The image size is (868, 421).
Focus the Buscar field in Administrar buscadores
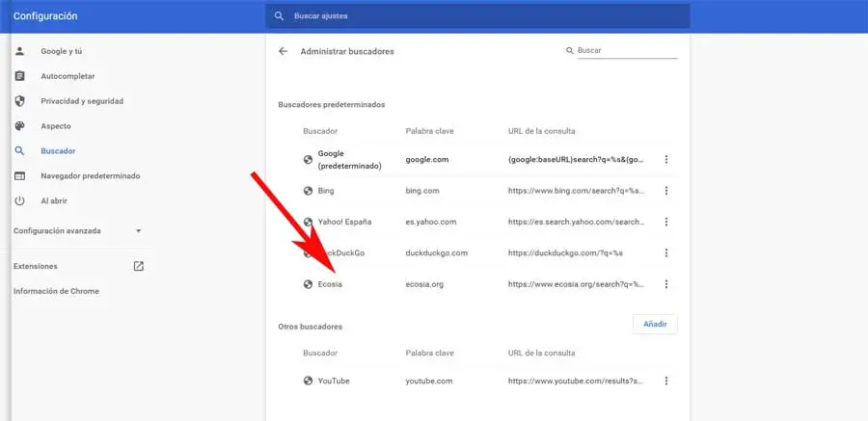pos(627,50)
